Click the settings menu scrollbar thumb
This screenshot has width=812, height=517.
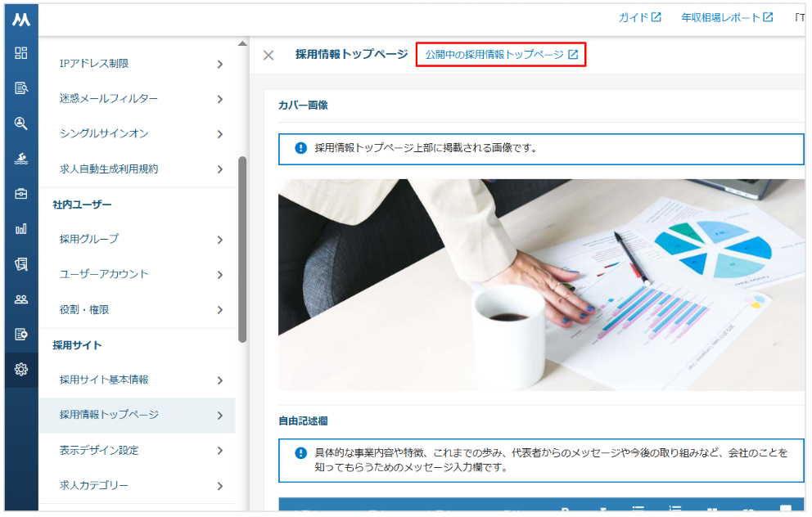pos(242,250)
